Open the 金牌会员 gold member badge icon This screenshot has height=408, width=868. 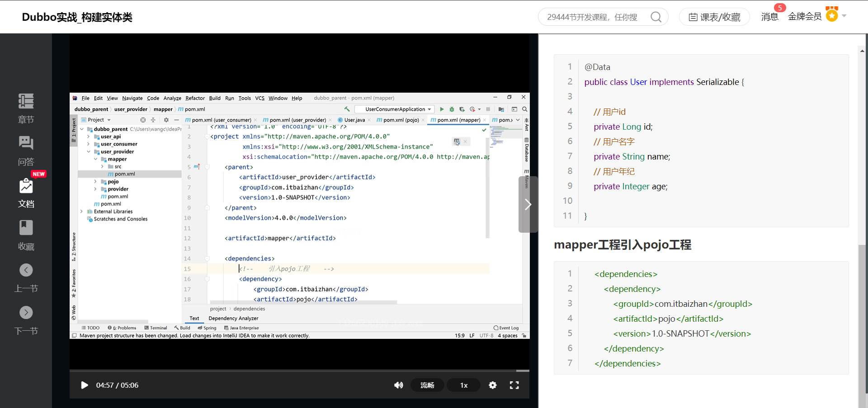point(832,15)
